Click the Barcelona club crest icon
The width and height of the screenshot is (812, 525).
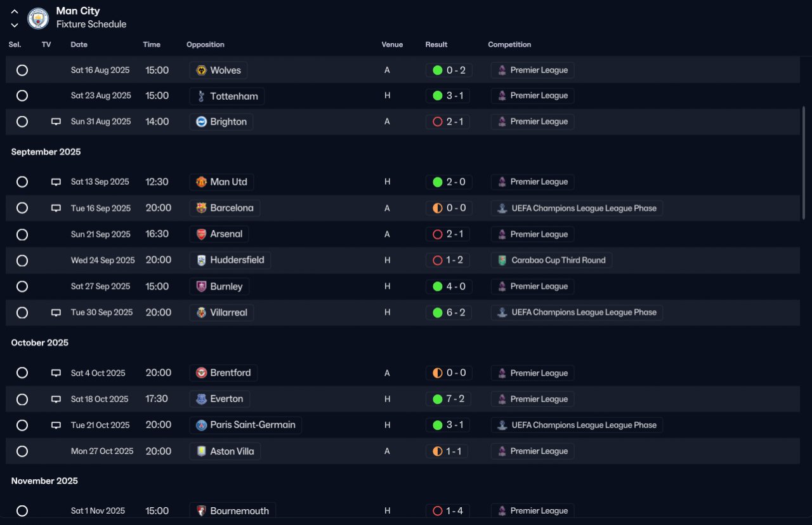(201, 208)
